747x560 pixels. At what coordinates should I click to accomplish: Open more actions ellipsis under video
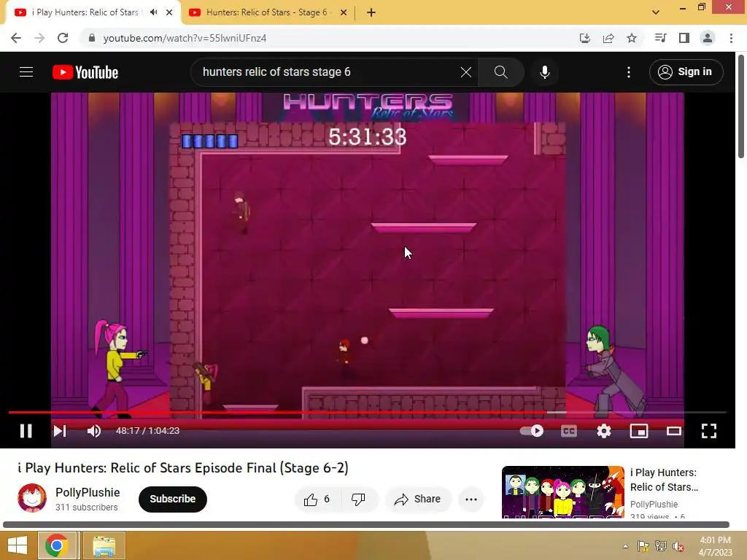pyautogui.click(x=471, y=499)
